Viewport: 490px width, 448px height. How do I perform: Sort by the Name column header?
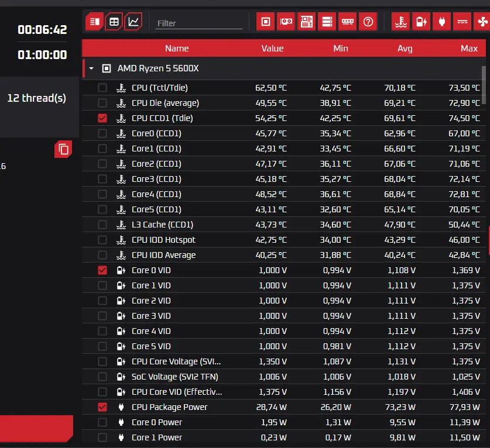(x=177, y=49)
